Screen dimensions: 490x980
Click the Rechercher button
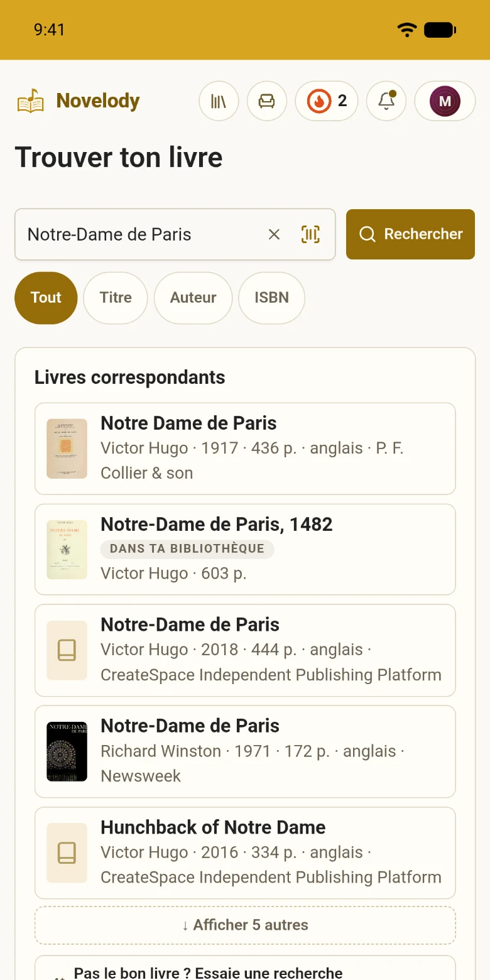pyautogui.click(x=410, y=234)
